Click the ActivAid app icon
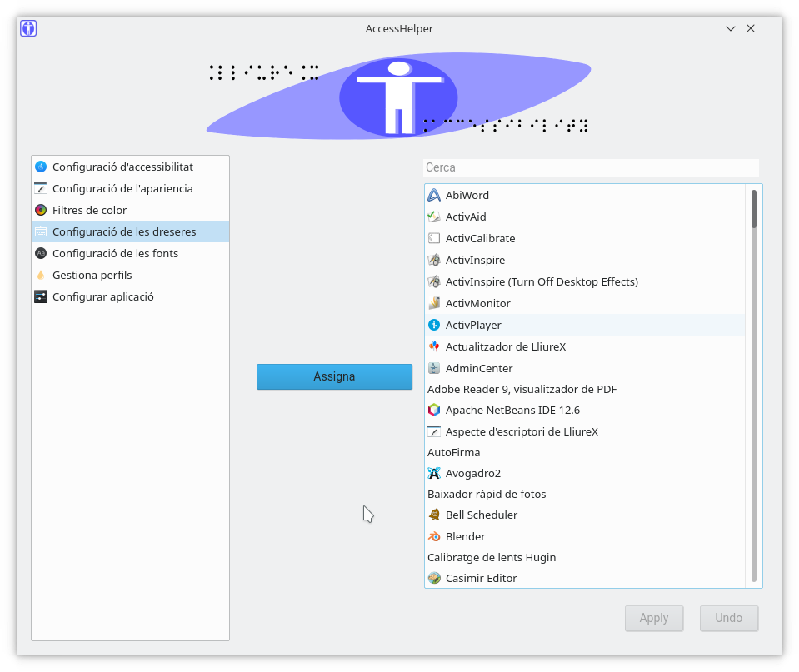This screenshot has height=672, width=799. [433, 217]
